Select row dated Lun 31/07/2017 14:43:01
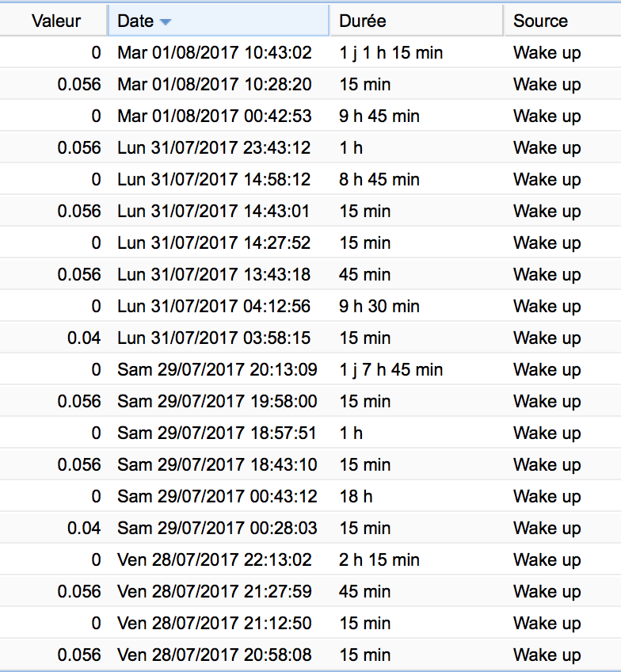The height and width of the screenshot is (672, 621). 215,212
